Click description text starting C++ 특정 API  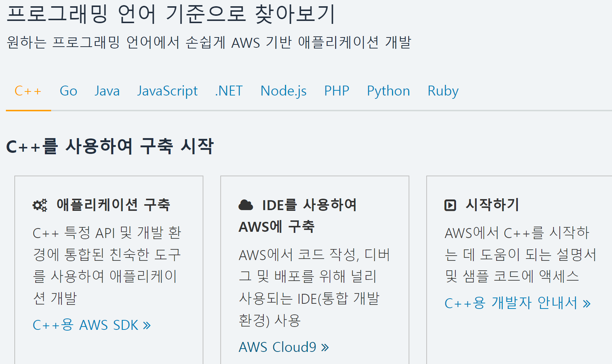(x=107, y=266)
